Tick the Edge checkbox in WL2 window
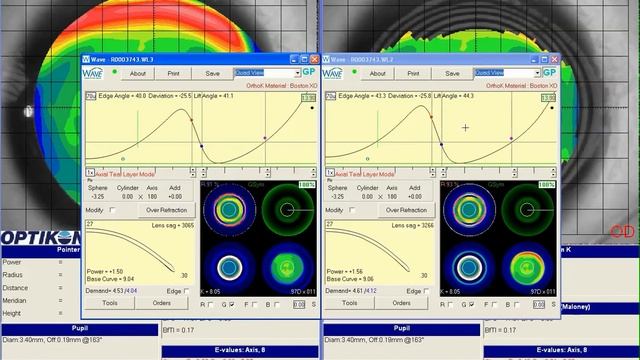 click(427, 291)
